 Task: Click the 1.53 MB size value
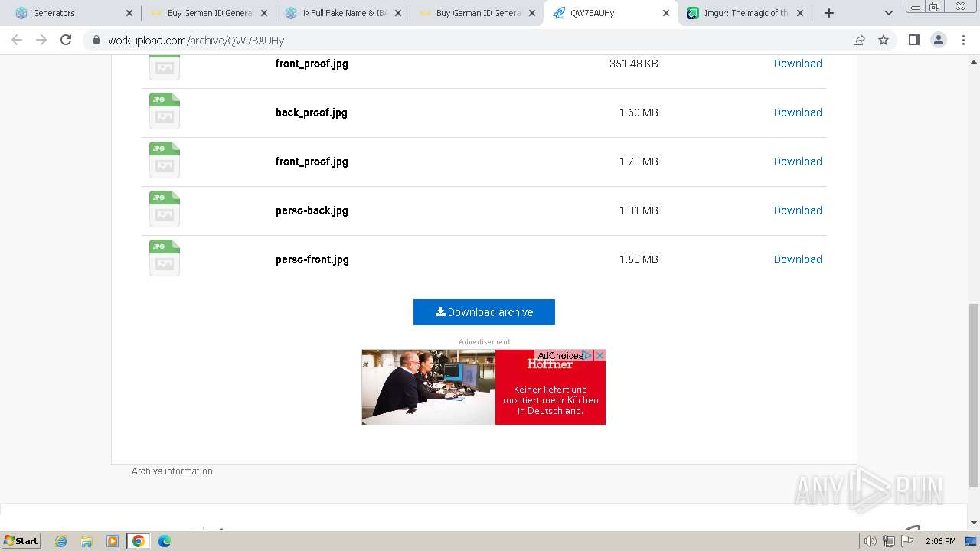[x=639, y=259]
